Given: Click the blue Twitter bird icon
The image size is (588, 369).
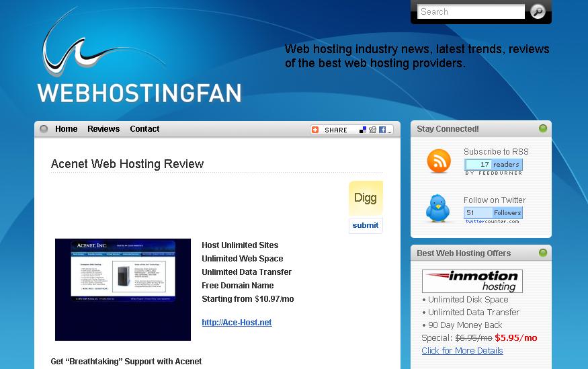Looking at the screenshot, I should click(x=437, y=208).
